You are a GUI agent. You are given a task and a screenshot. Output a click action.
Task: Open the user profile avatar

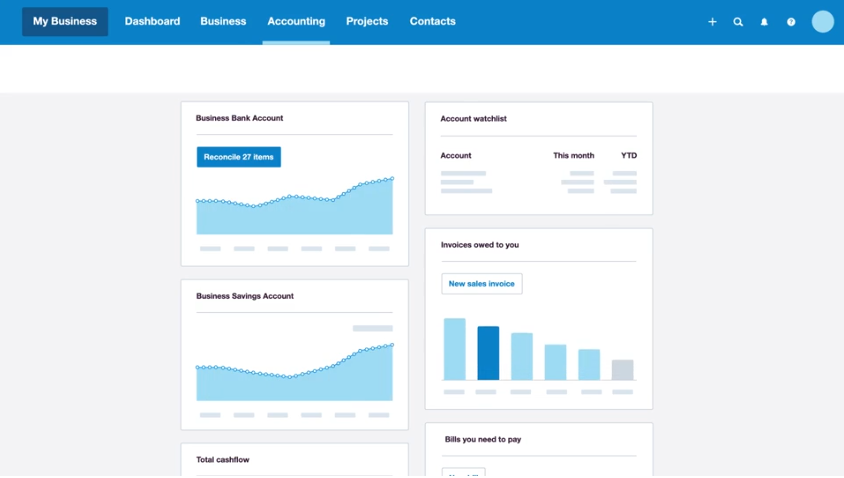click(822, 22)
